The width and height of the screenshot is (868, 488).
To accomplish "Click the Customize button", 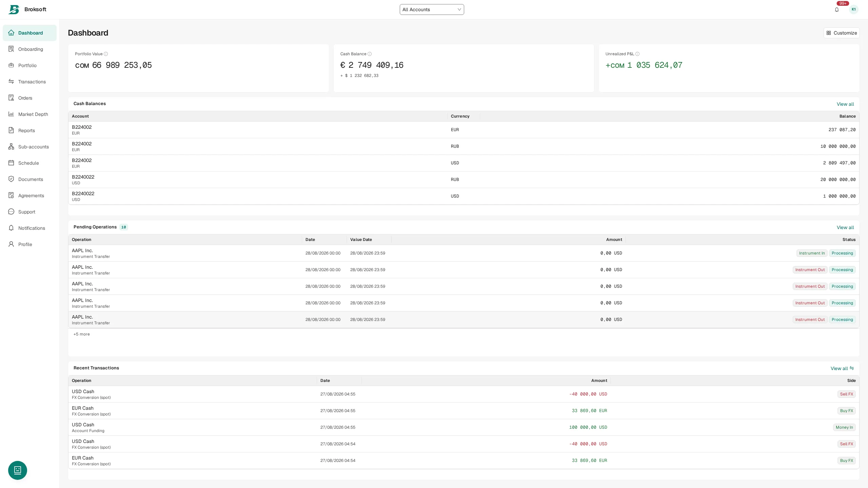I will (x=842, y=33).
